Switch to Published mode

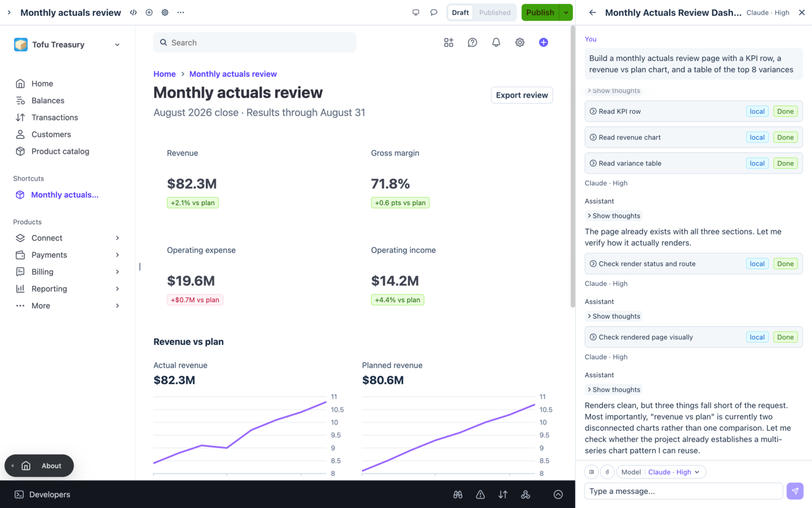(x=495, y=12)
